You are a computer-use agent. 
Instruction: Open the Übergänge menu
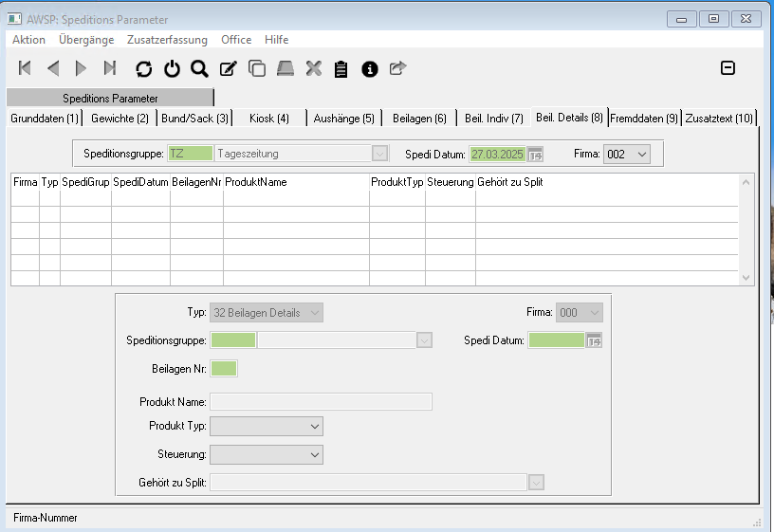tap(86, 40)
